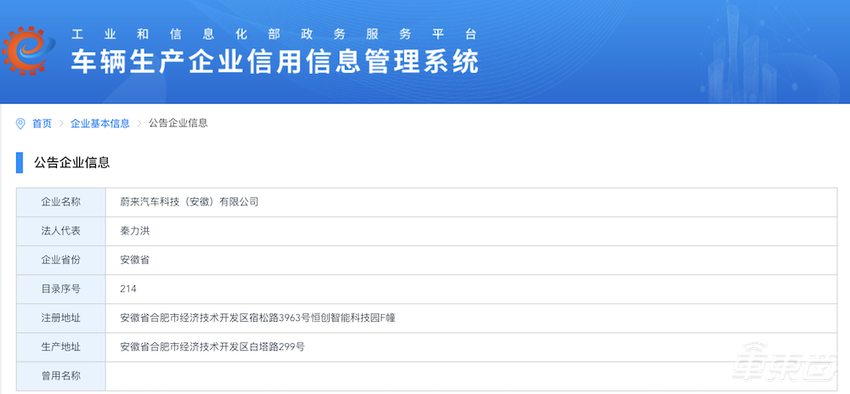Click the 公告企业信息 section heading
The width and height of the screenshot is (850, 394).
click(x=72, y=162)
